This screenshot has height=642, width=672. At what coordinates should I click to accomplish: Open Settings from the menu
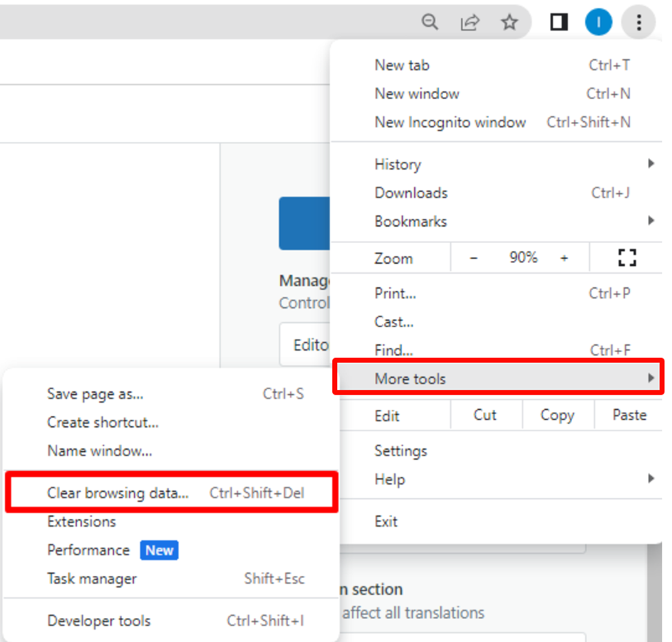point(400,451)
